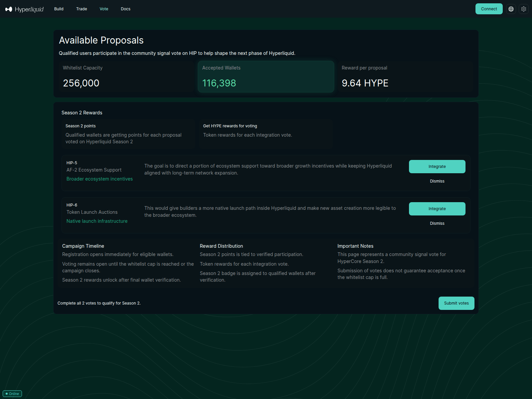Click the Submit votes button
The image size is (532, 399).
[x=456, y=303]
